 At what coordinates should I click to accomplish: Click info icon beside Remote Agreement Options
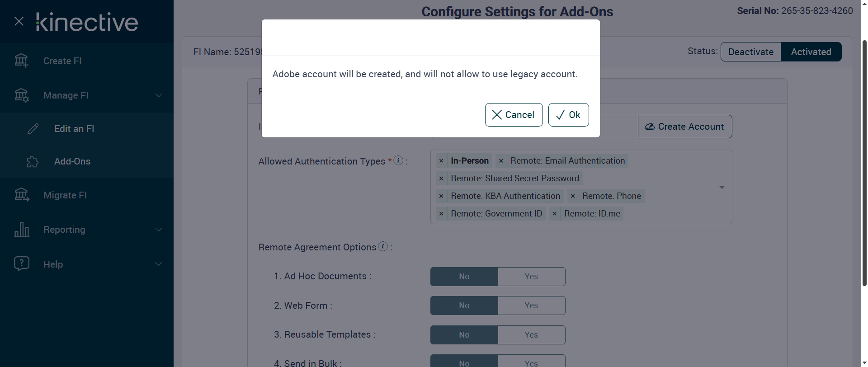coord(383,246)
